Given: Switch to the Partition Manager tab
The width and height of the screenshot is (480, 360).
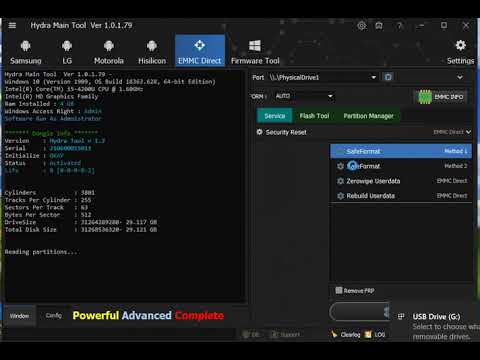Looking at the screenshot, I should pyautogui.click(x=368, y=116).
